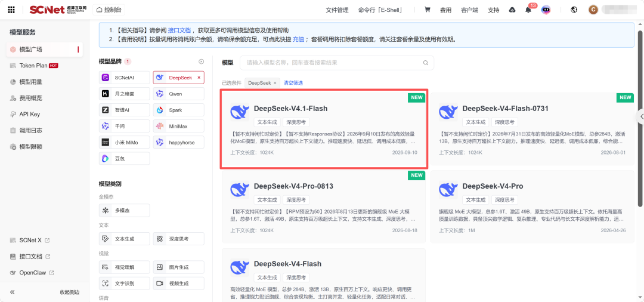This screenshot has width=644, height=302.
Task: Open the AI assistant robot icon
Action: (546, 10)
